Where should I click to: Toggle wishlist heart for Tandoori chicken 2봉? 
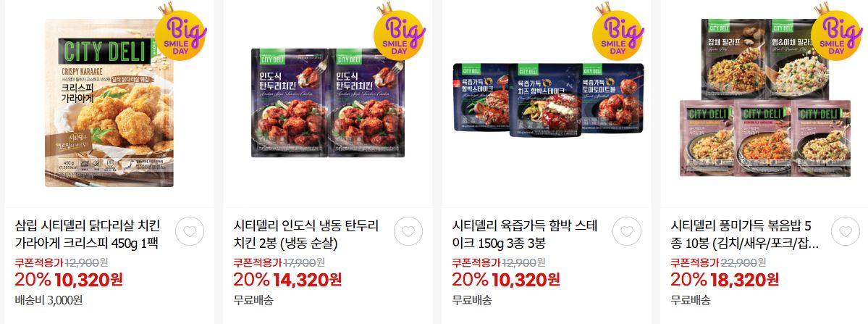pyautogui.click(x=408, y=231)
